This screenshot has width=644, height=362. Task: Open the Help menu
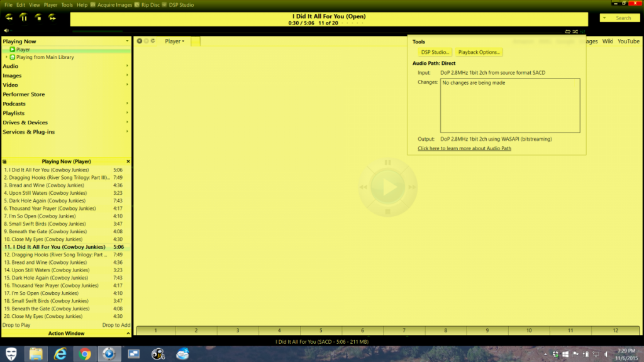[x=82, y=5]
